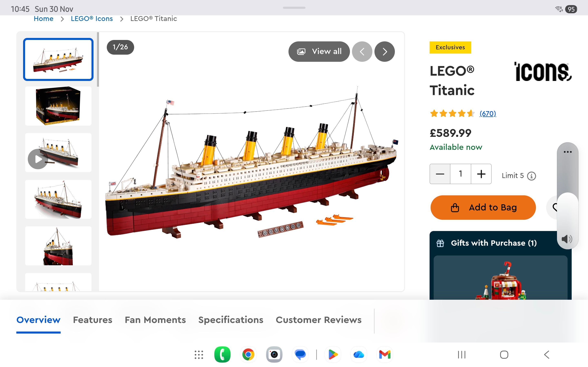Adjust the volume slider
Screen dimensions: 588x367
coord(568,194)
